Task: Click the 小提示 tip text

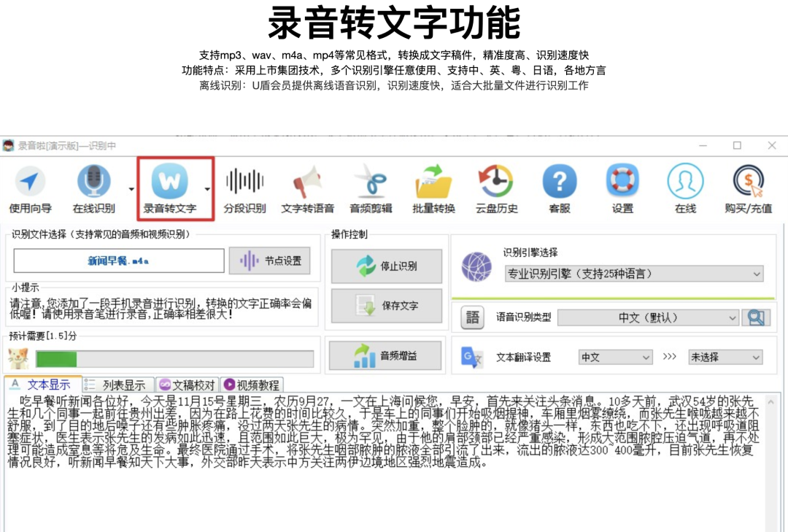Action: [161, 309]
